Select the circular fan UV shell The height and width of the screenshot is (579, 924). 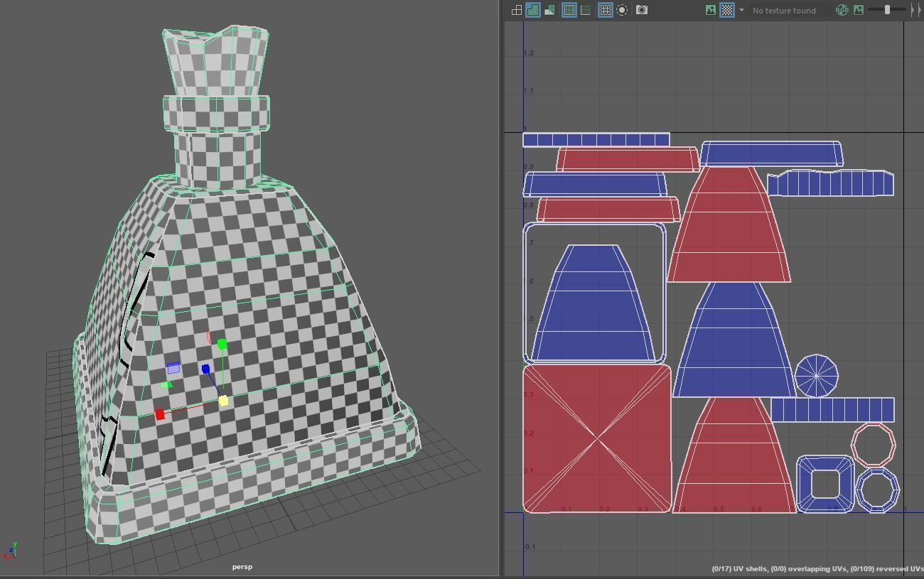pyautogui.click(x=816, y=376)
